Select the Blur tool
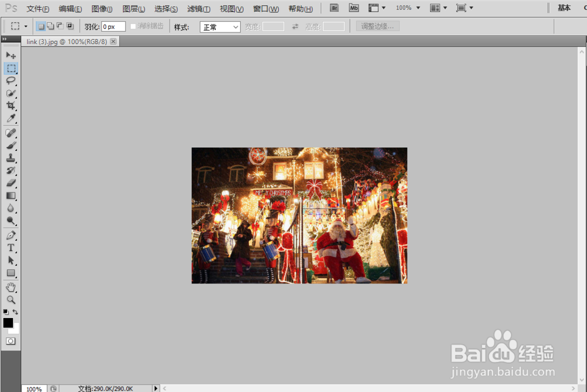The image size is (587, 392). click(11, 208)
